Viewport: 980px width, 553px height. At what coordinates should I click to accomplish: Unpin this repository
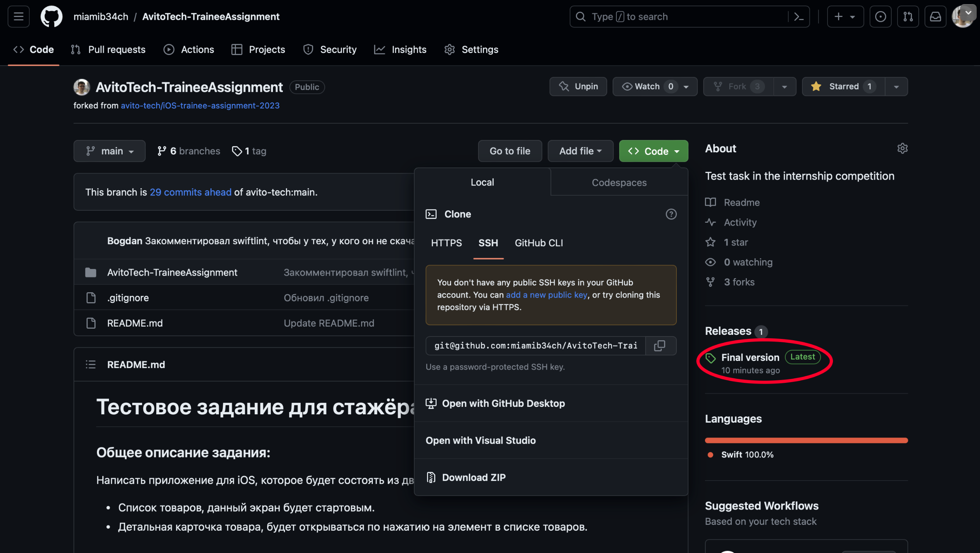point(578,87)
